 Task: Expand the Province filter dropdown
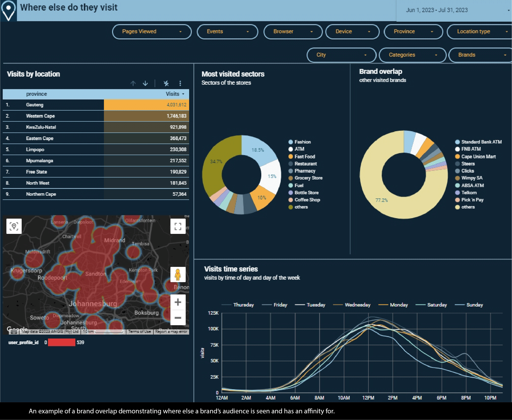413,32
